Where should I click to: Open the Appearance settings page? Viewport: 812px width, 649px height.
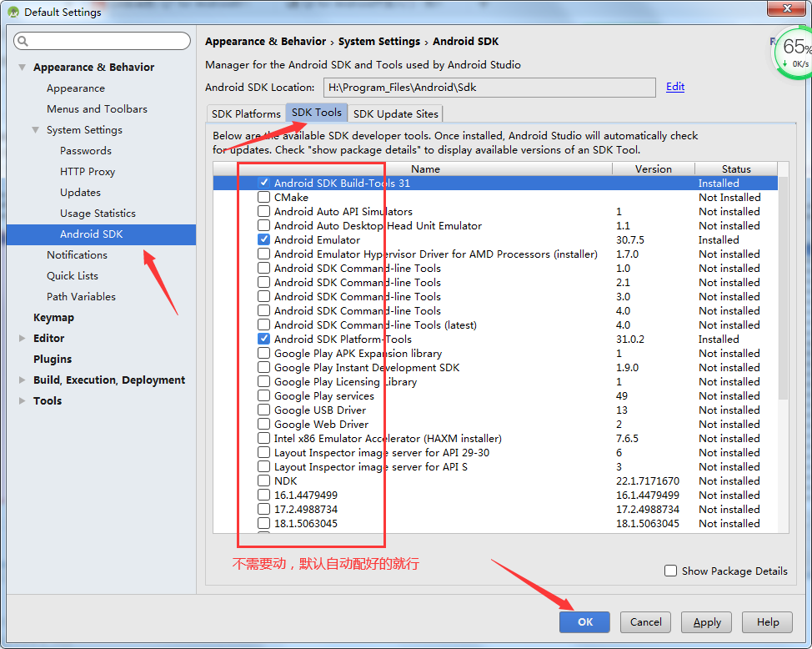click(x=76, y=88)
